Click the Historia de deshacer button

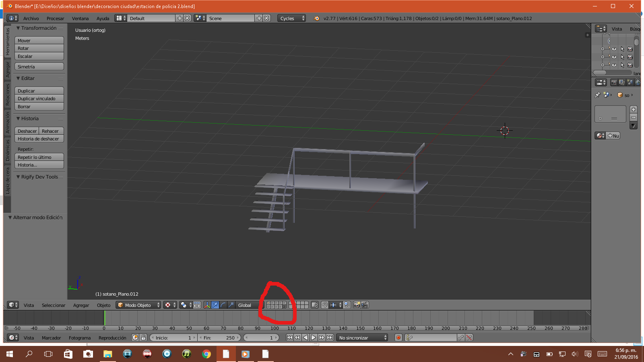pos(39,139)
